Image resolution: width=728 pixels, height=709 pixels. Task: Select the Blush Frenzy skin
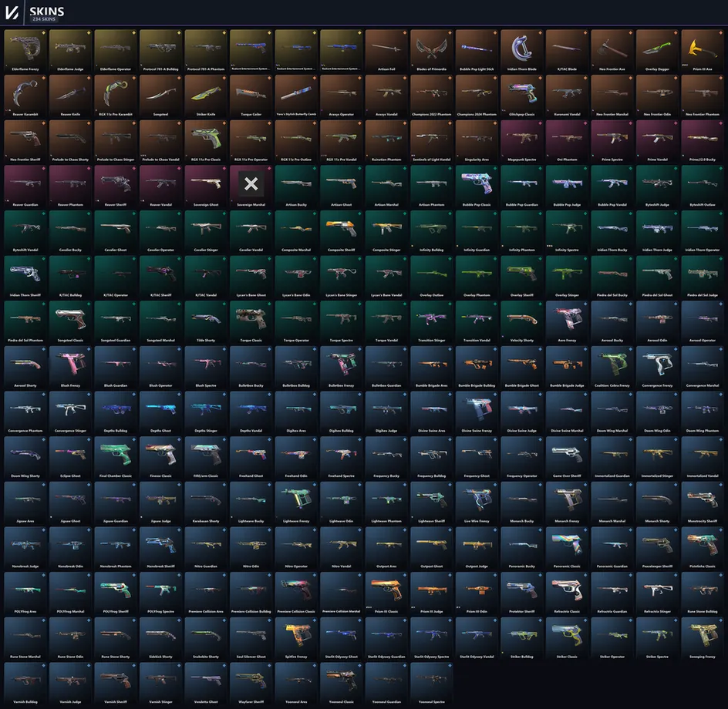(x=71, y=368)
